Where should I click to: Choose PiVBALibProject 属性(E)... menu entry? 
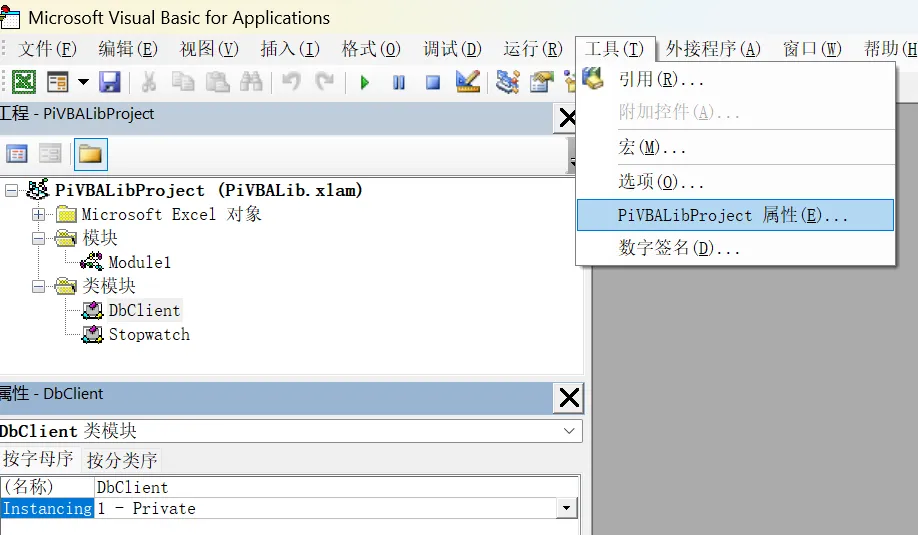tap(735, 215)
